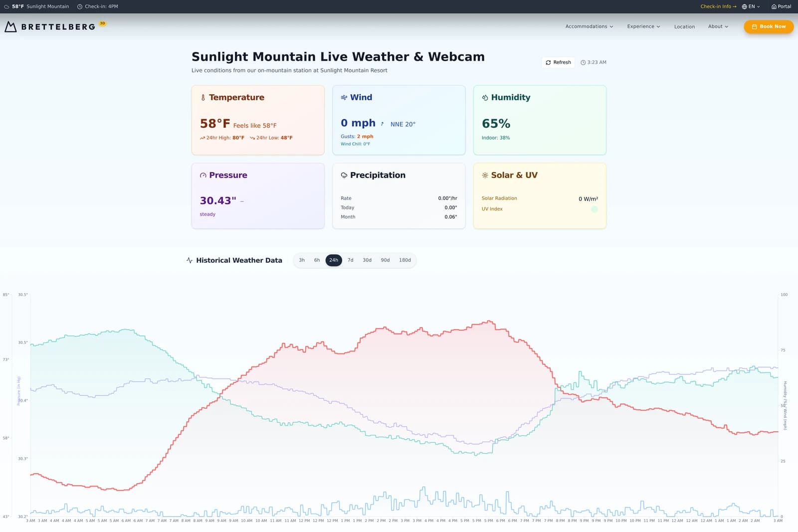798x532 pixels.
Task: Click the "Feels like 58°F" text
Action: pyautogui.click(x=255, y=126)
